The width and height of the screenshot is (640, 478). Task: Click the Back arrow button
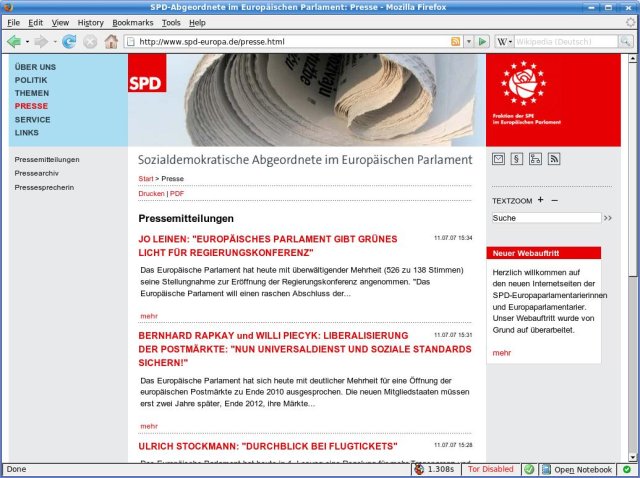(x=14, y=41)
